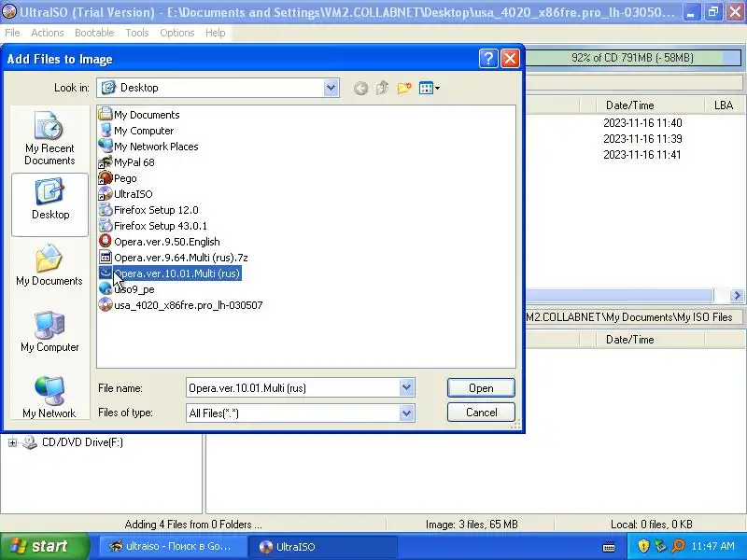Open the File menu
Screen dimensions: 747x560
coord(12,33)
